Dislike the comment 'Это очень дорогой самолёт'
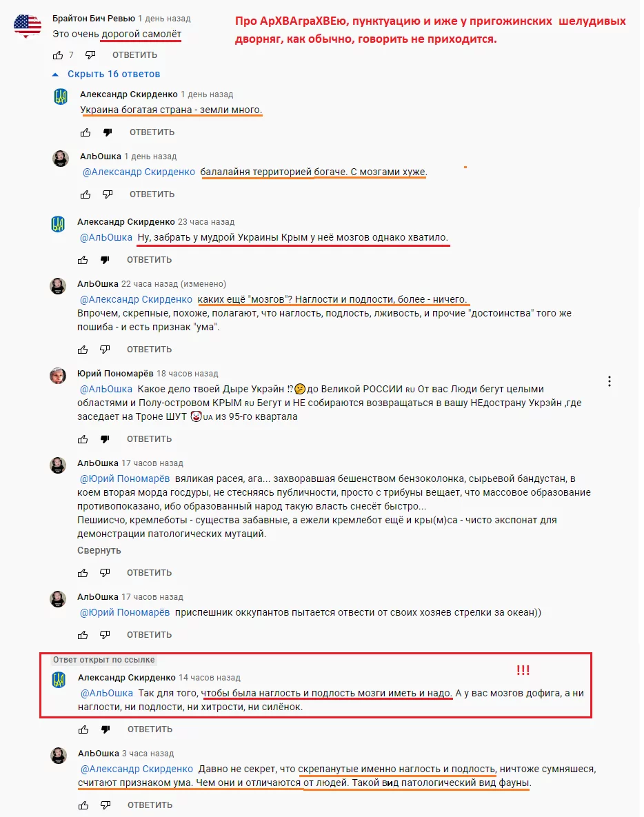The height and width of the screenshot is (817, 644). tap(90, 54)
